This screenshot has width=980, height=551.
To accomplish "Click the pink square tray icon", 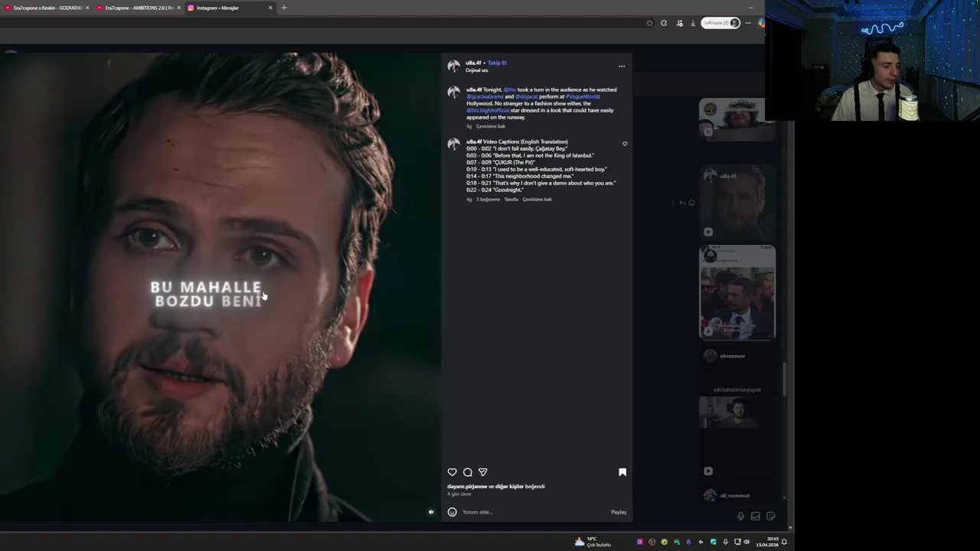I will click(639, 542).
